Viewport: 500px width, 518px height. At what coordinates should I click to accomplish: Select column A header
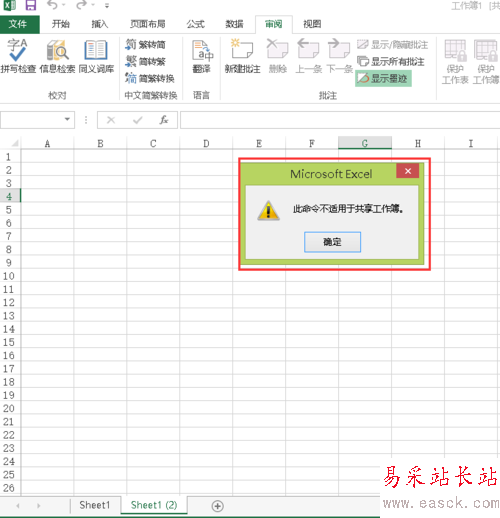47,143
